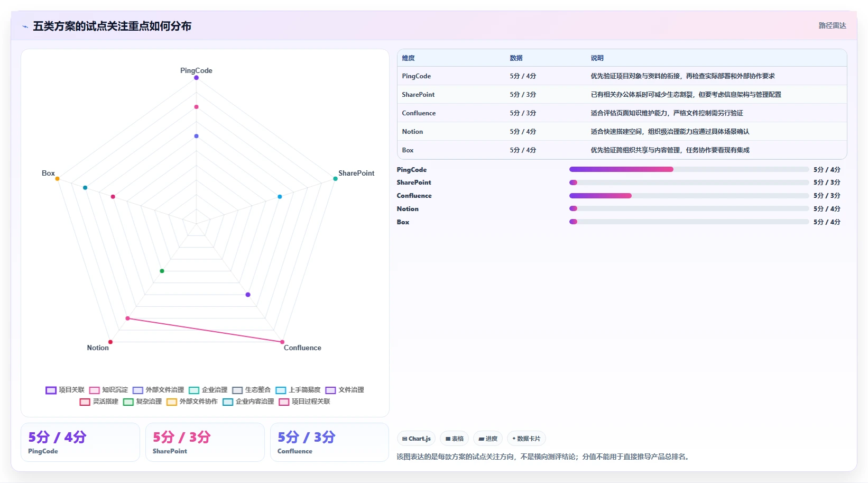Screen dimensions: 868x483
Task: Toggle the 生态整合 legend series
Action: point(251,390)
